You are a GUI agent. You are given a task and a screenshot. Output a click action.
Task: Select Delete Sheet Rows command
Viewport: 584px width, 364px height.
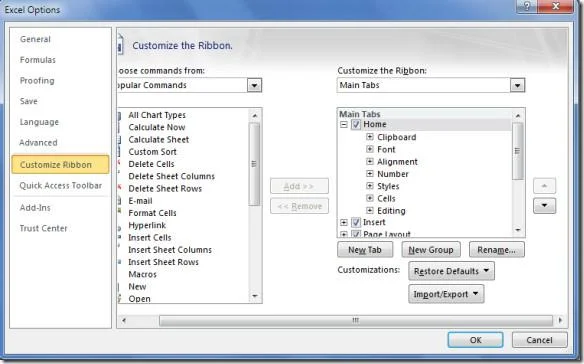165,189
